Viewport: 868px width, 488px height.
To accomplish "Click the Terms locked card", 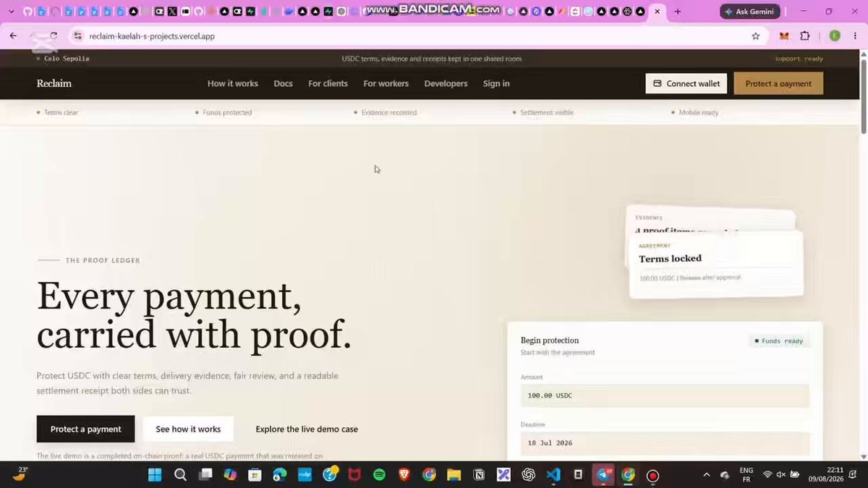I will 716,265.
